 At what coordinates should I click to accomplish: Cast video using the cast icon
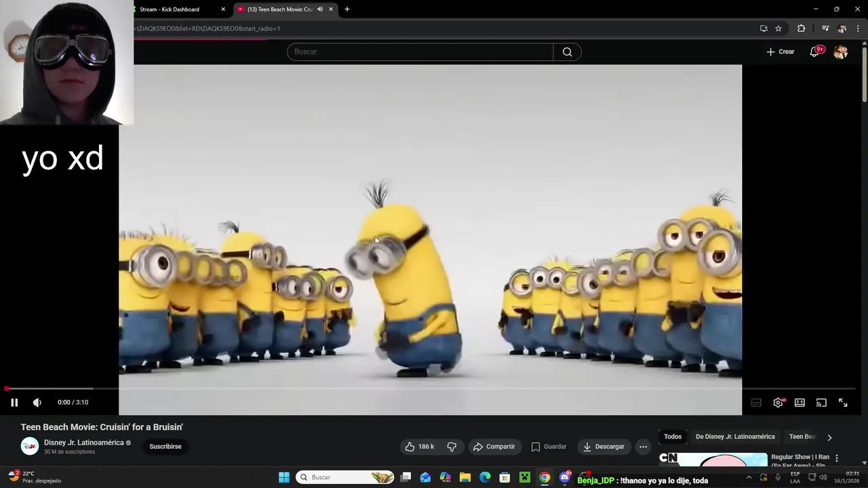[821, 403]
